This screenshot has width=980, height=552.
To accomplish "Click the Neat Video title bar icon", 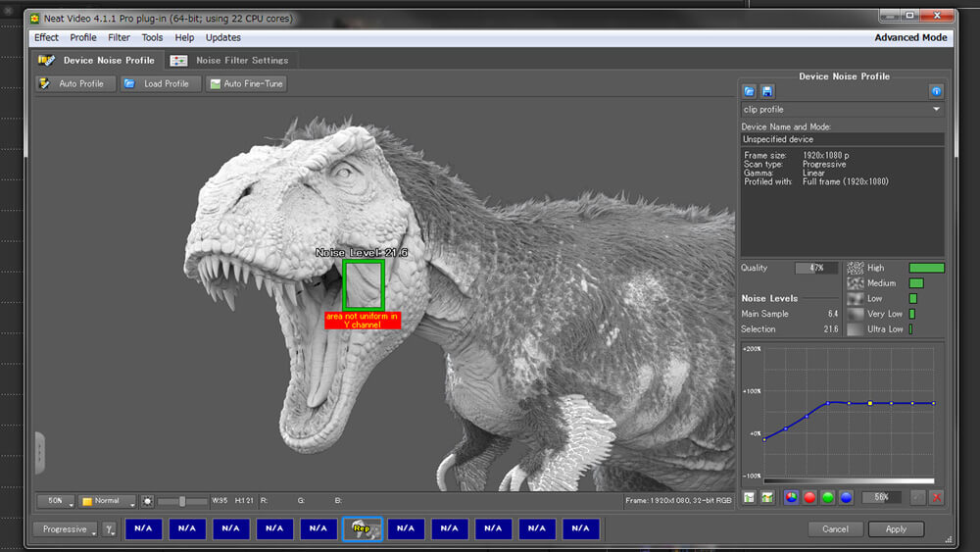I will point(35,19).
